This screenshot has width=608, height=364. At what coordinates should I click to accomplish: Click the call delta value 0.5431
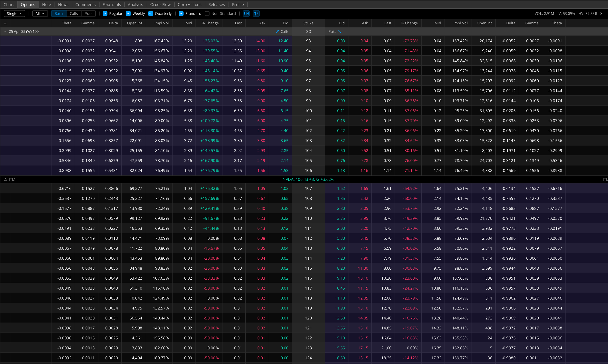coord(112,170)
